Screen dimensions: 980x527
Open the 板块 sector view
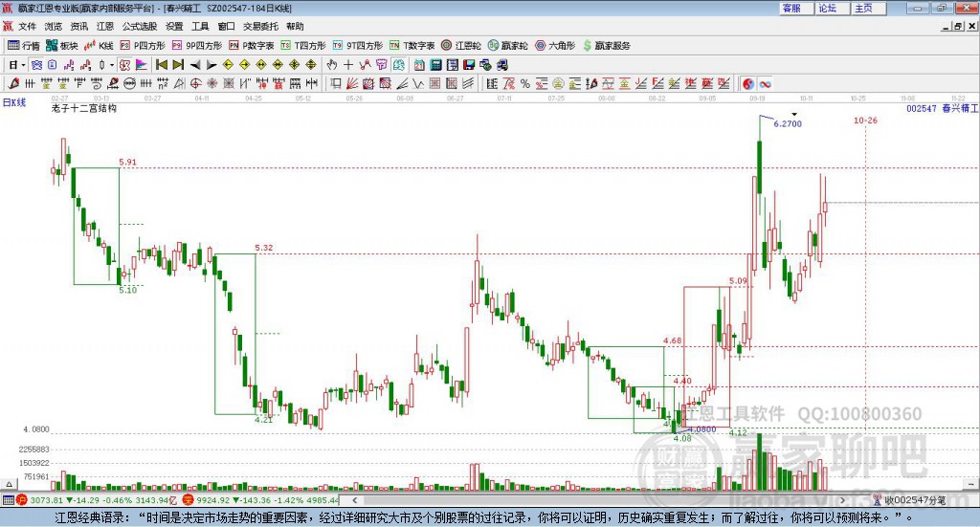61,46
